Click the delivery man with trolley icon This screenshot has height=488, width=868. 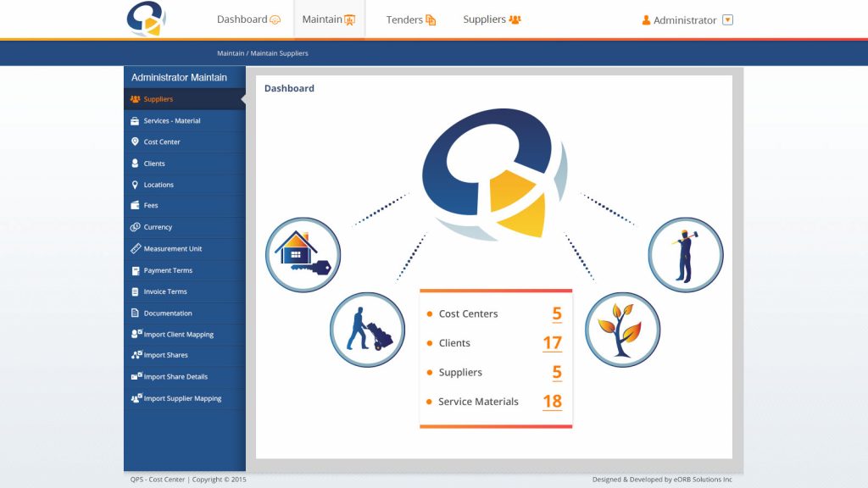pos(367,330)
